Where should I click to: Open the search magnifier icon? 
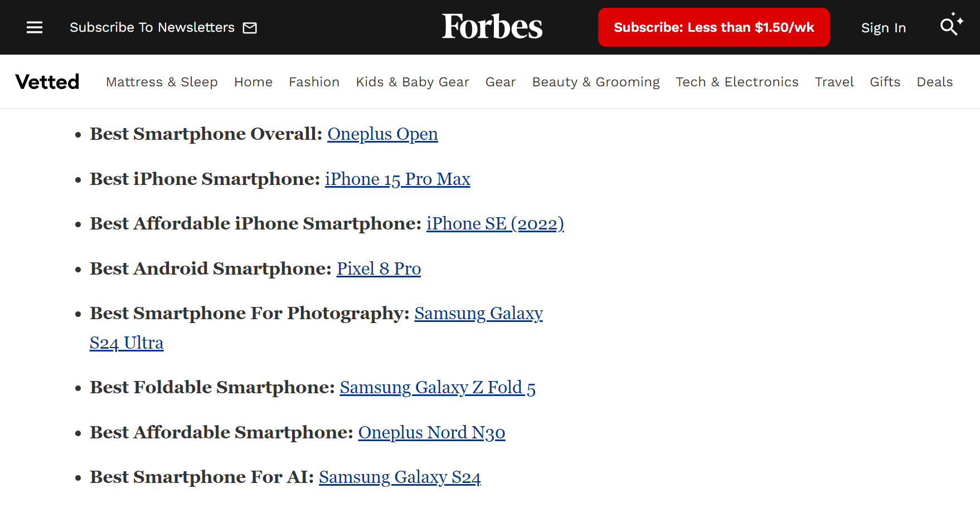[x=948, y=26]
